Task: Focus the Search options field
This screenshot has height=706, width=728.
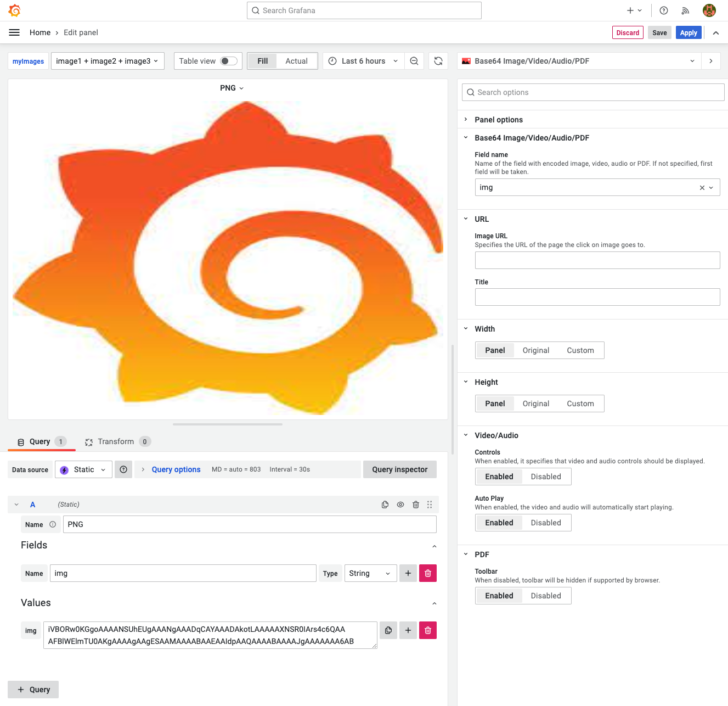Action: [x=593, y=92]
